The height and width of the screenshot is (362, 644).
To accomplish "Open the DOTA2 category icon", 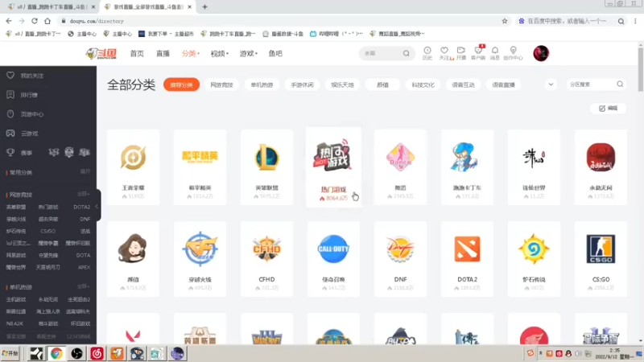I will coord(467,249).
